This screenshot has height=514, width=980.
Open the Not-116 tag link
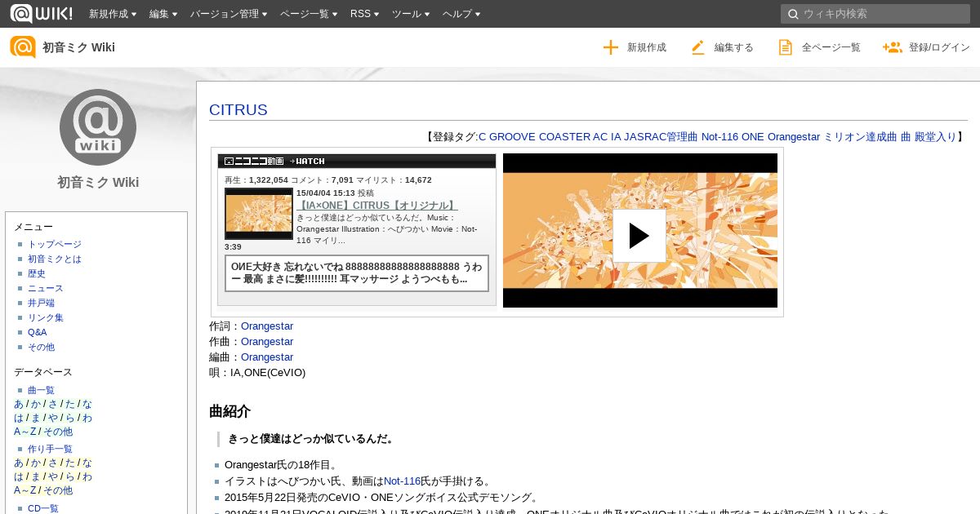coord(719,137)
